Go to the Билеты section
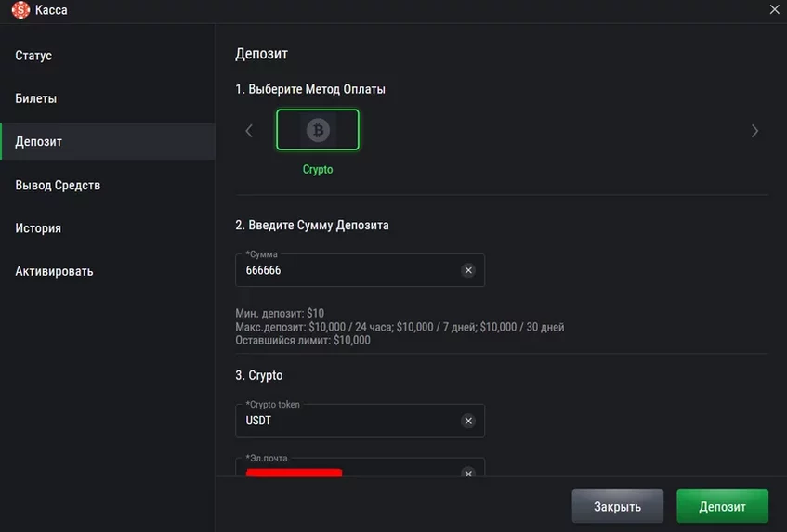787x532 pixels. click(36, 98)
